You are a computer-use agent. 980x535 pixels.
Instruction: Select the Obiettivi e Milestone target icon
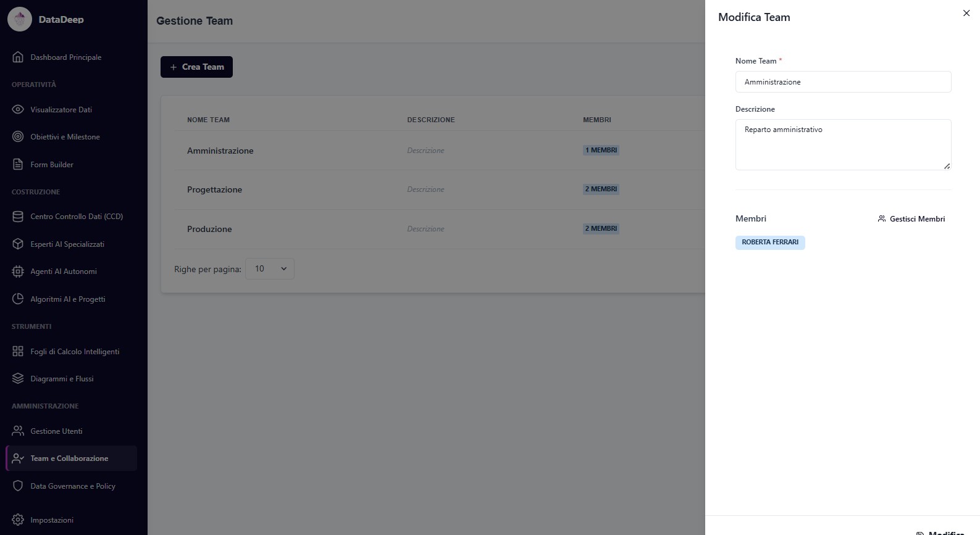pos(18,137)
